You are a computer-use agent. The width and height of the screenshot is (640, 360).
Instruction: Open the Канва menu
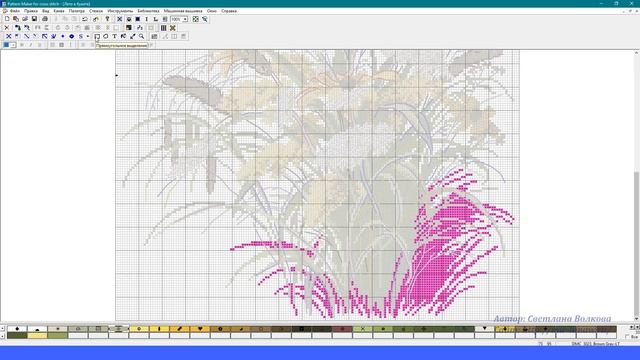point(59,11)
